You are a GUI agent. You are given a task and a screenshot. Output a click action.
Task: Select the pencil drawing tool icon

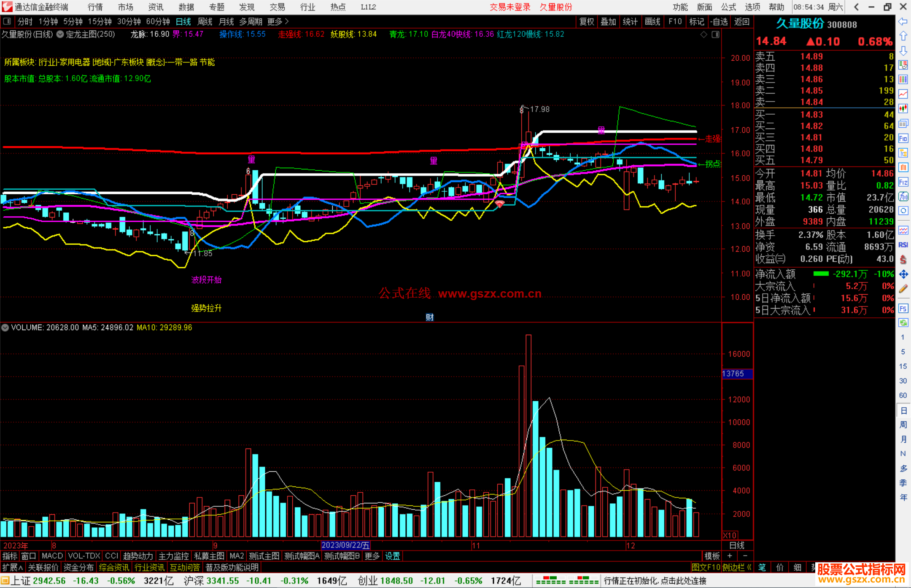pos(903,289)
